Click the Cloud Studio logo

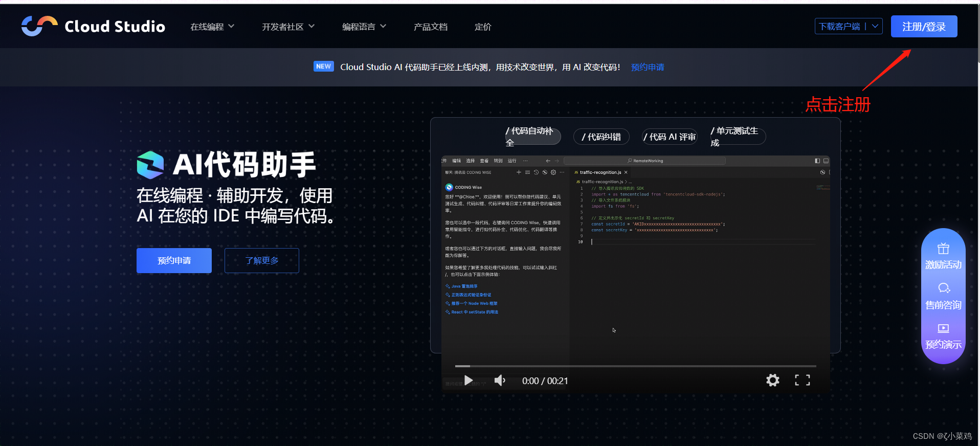coord(93,26)
